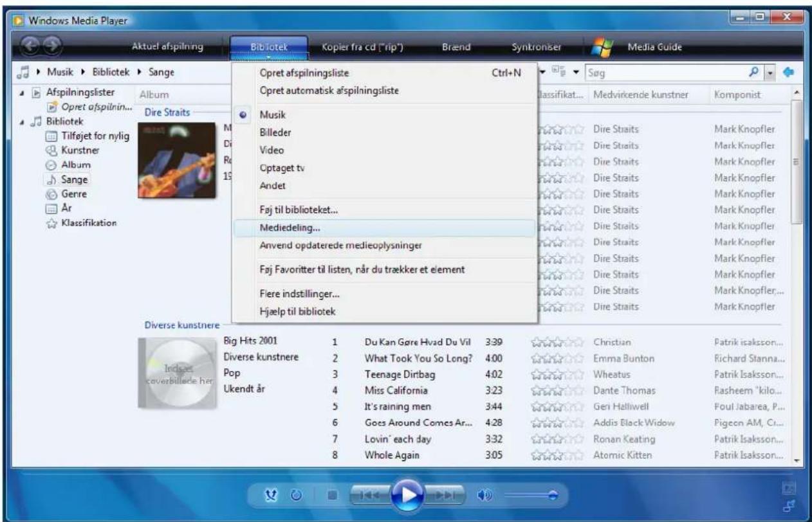Click the Dire Straits album cover

[x=177, y=159]
